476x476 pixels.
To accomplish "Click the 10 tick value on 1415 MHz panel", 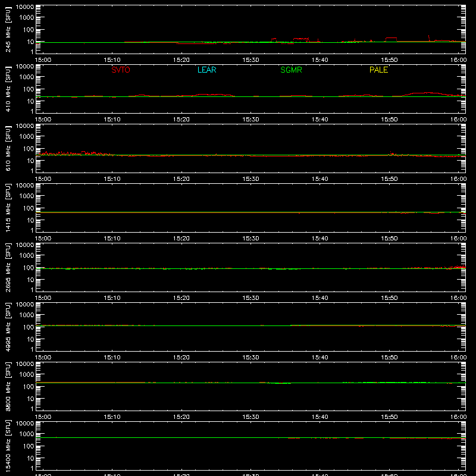I will [x=30, y=220].
